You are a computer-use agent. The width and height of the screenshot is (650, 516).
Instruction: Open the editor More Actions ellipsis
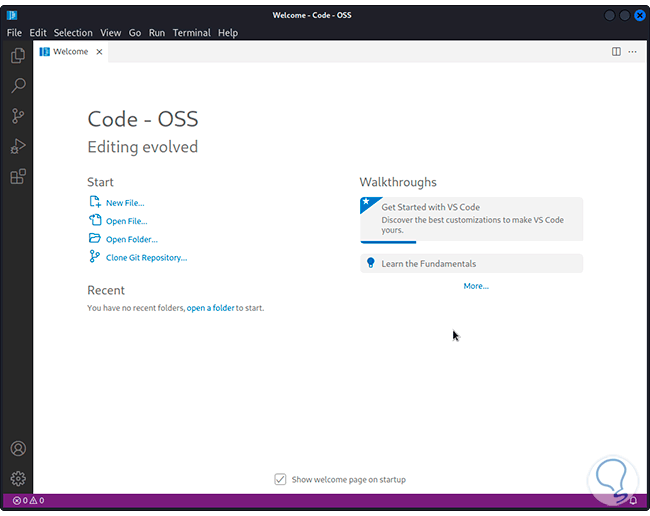[x=634, y=52]
